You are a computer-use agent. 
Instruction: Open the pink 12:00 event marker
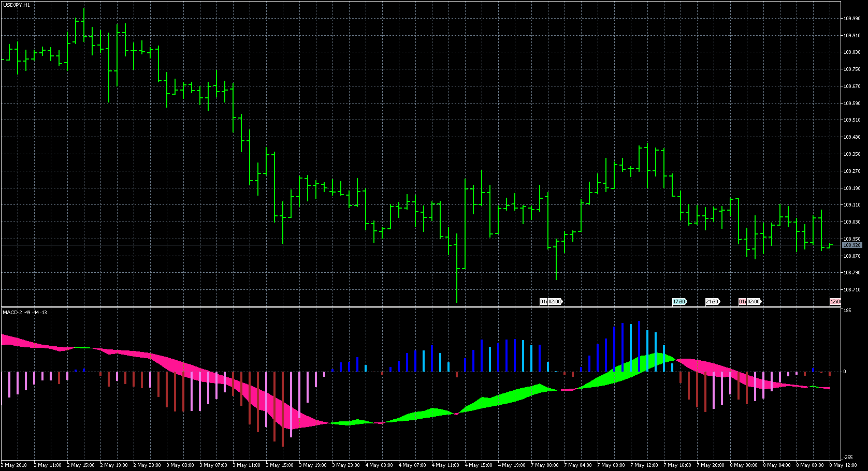835,302
